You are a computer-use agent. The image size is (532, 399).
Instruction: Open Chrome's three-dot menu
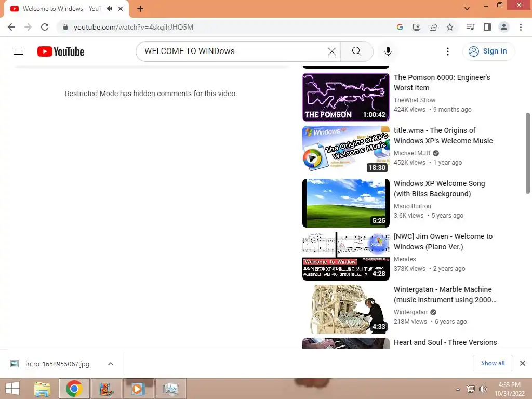tap(521, 27)
